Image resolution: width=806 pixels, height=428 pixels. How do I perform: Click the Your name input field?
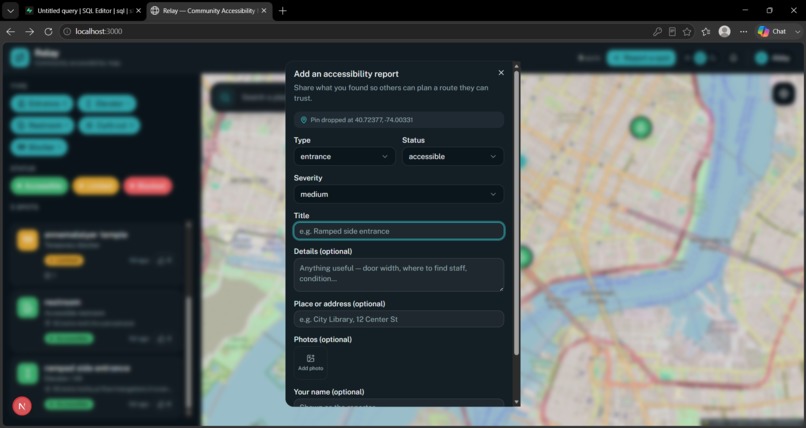click(398, 403)
